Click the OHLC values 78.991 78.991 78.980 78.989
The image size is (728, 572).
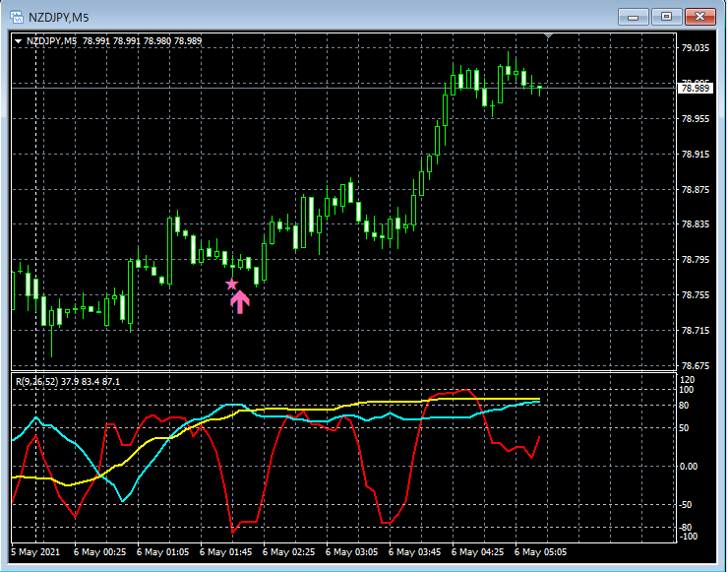click(x=142, y=41)
